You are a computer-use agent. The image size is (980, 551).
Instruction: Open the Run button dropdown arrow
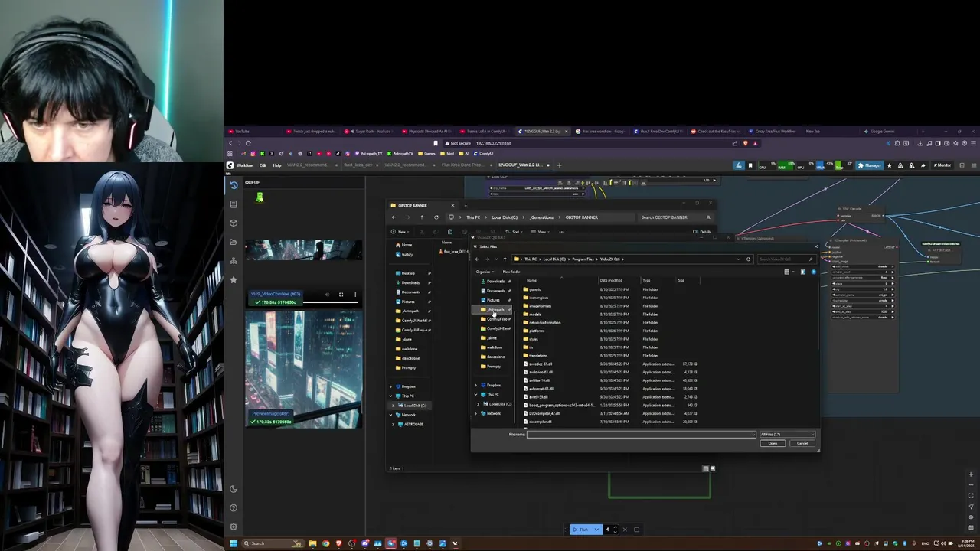(596, 530)
